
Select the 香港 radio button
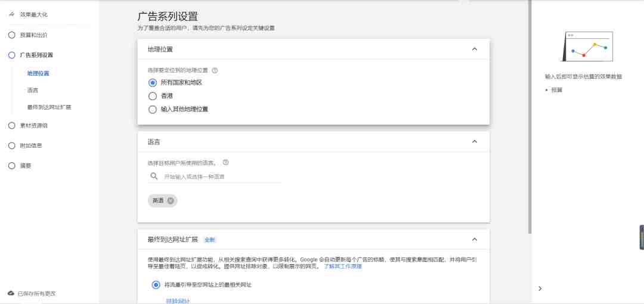tap(153, 96)
